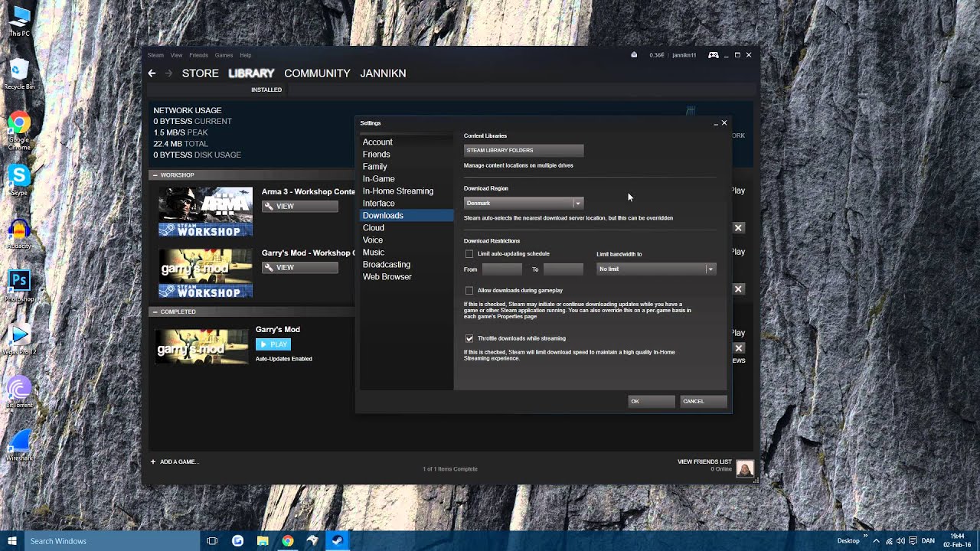Click the STEAM LIBRARY FOLDERS button
The width and height of the screenshot is (980, 551).
pos(524,150)
